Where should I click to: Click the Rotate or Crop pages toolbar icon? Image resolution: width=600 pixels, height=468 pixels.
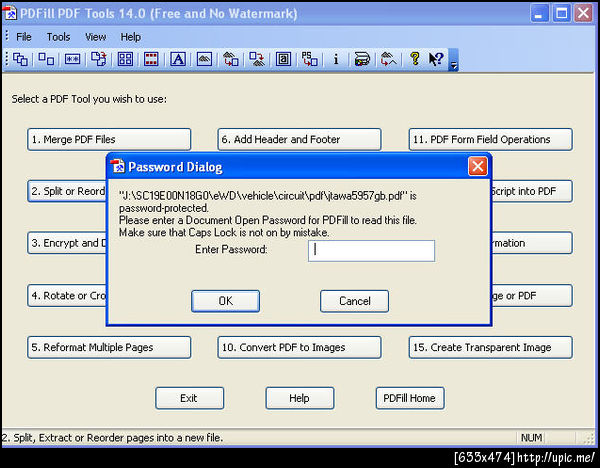pos(98,59)
